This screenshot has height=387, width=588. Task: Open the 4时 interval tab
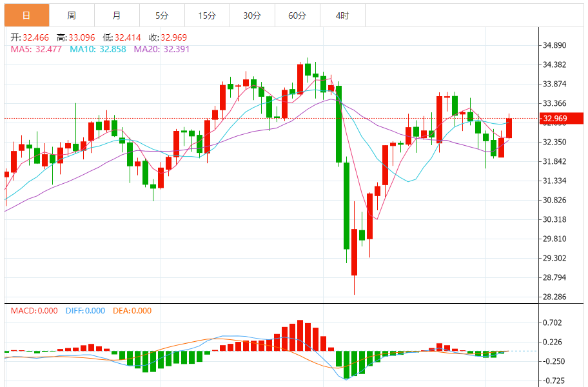tap(342, 15)
